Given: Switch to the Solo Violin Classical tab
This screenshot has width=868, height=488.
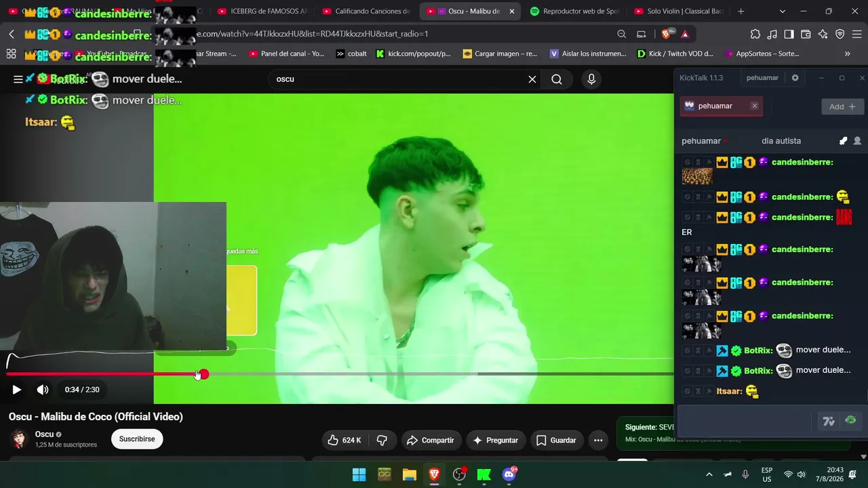Looking at the screenshot, I should (x=678, y=12).
